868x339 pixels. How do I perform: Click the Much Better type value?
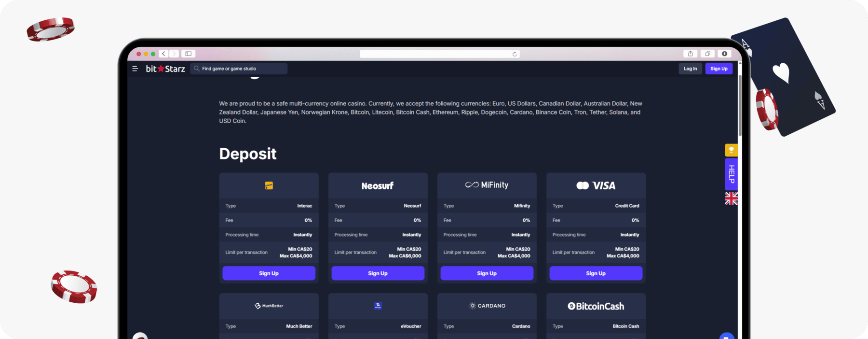tap(299, 326)
